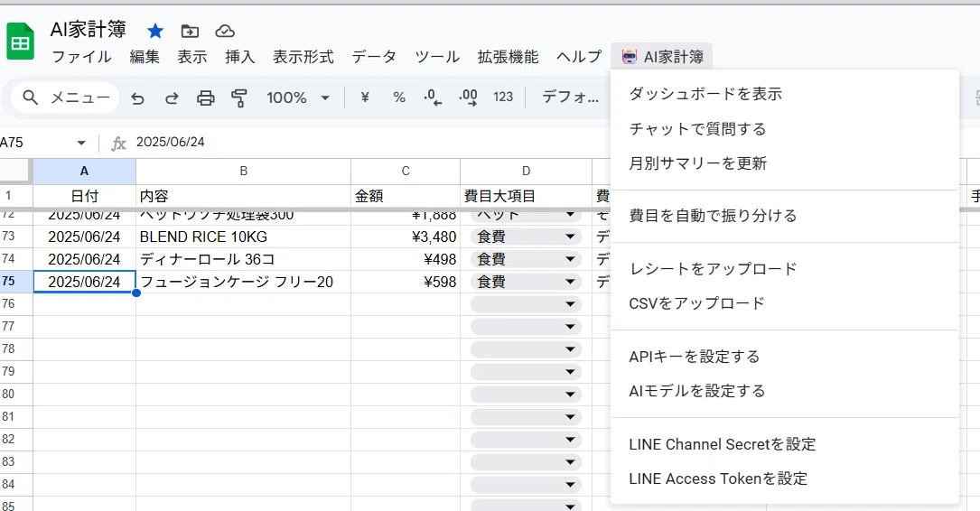This screenshot has height=511, width=980.
Task: Check cloud save status icon
Action: tap(224, 31)
